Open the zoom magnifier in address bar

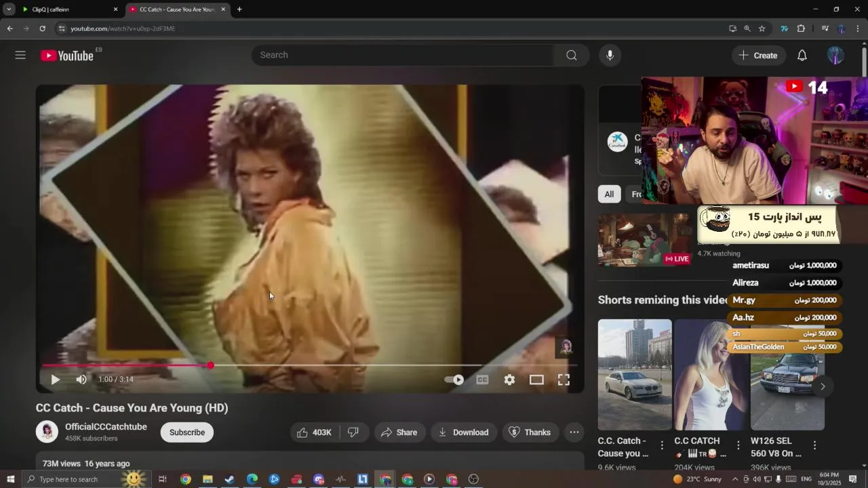[x=747, y=28]
